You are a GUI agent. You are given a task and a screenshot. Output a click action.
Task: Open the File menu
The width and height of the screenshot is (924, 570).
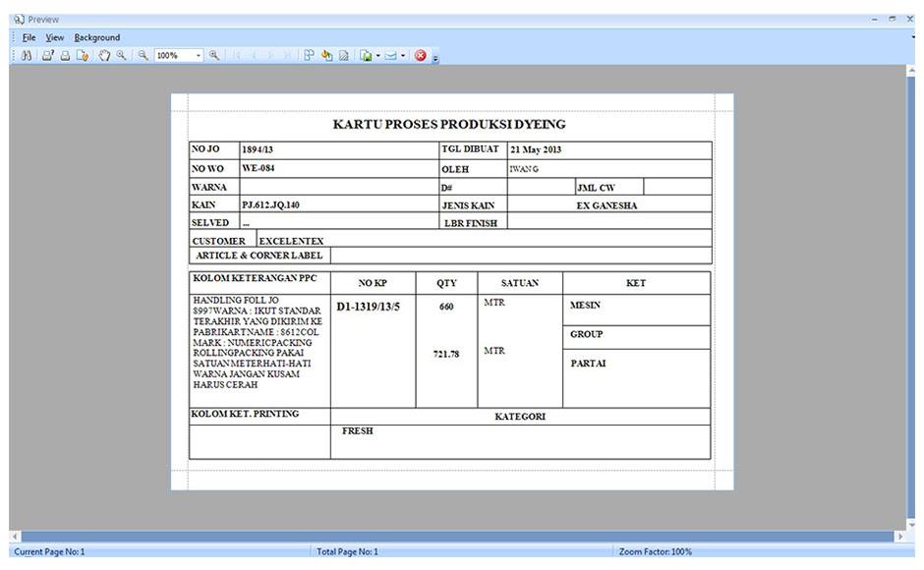(29, 37)
